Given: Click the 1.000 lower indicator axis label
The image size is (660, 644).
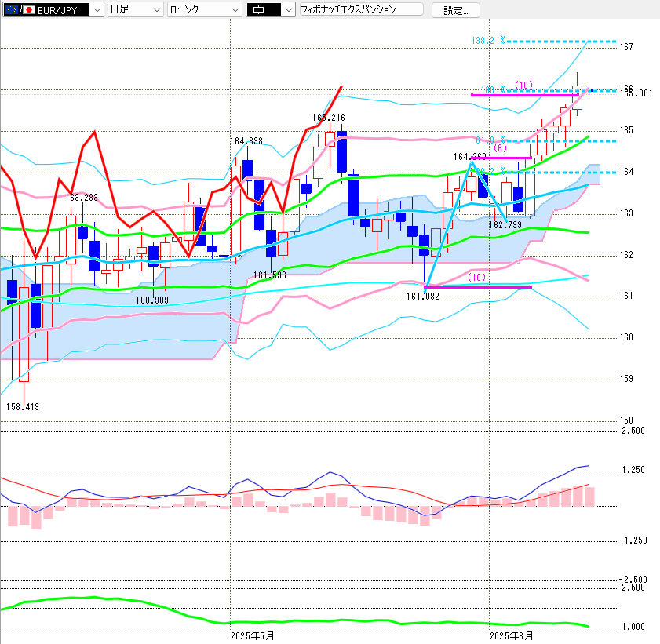Looking at the screenshot, I should [x=633, y=626].
